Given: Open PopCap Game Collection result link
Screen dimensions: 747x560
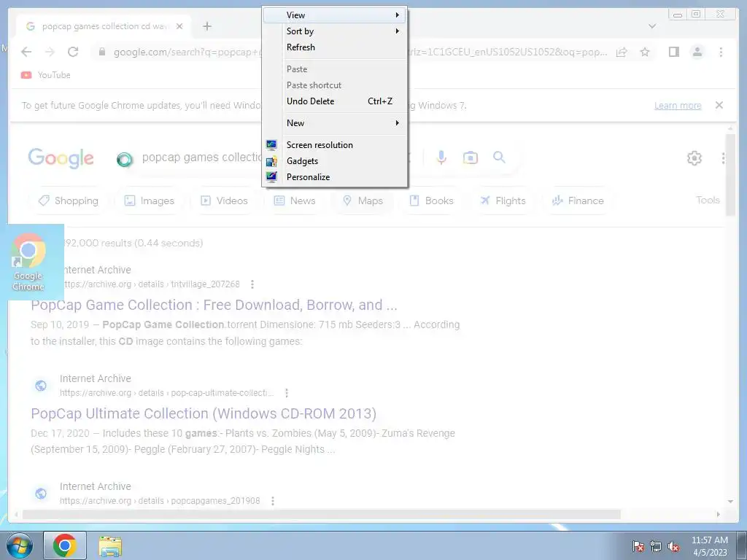Looking at the screenshot, I should pyautogui.click(x=214, y=305).
